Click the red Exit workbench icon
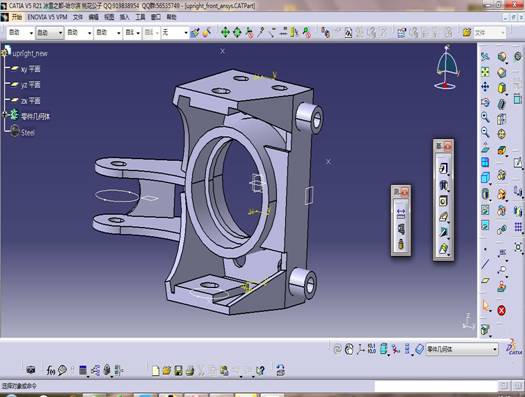525x397 pixels. [501, 310]
